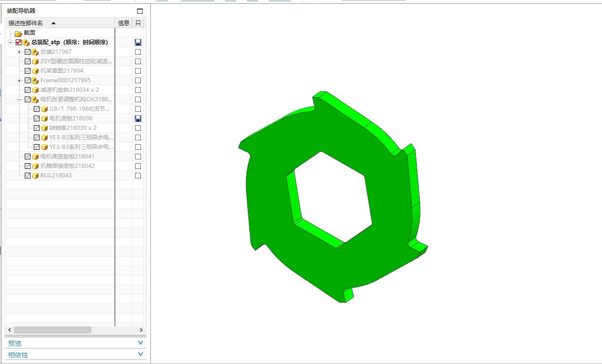Click the assembly icon of 电机张紧调整机构OK2180

click(35, 99)
